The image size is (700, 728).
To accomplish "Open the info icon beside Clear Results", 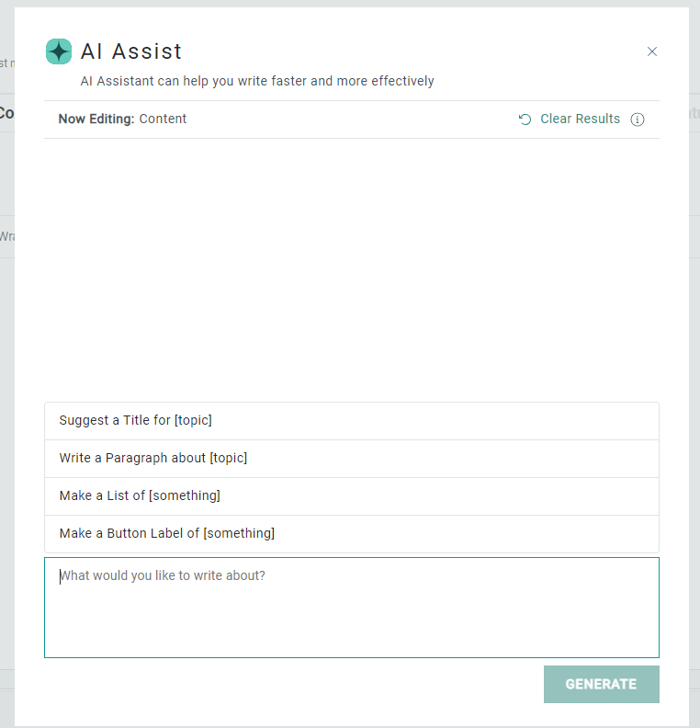I will coord(638,119).
